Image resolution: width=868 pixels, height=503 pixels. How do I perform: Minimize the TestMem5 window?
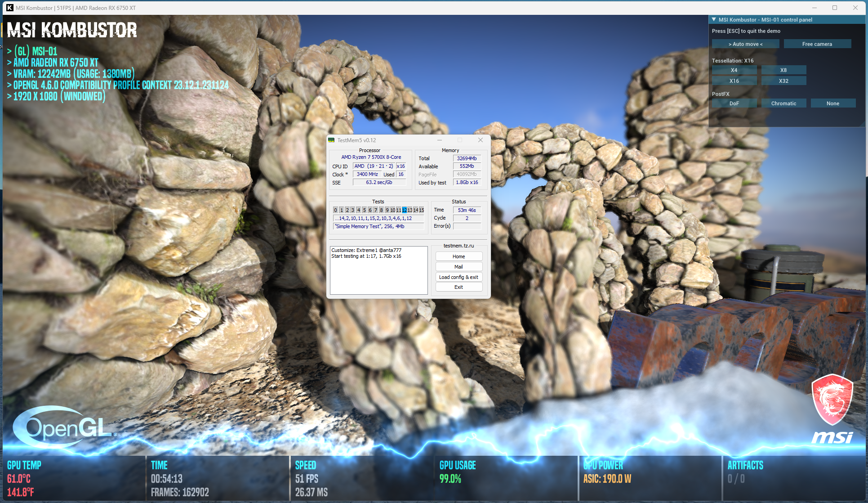pyautogui.click(x=440, y=140)
